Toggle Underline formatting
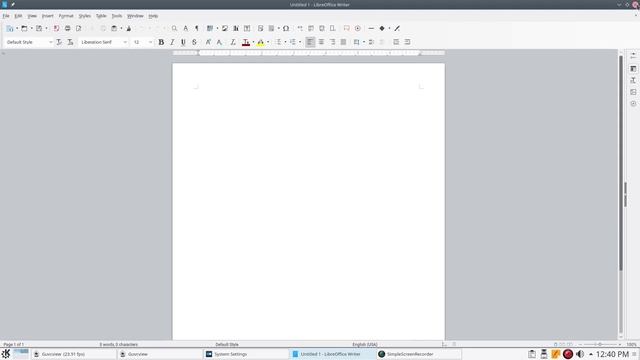The height and width of the screenshot is (360, 640). 183,42
